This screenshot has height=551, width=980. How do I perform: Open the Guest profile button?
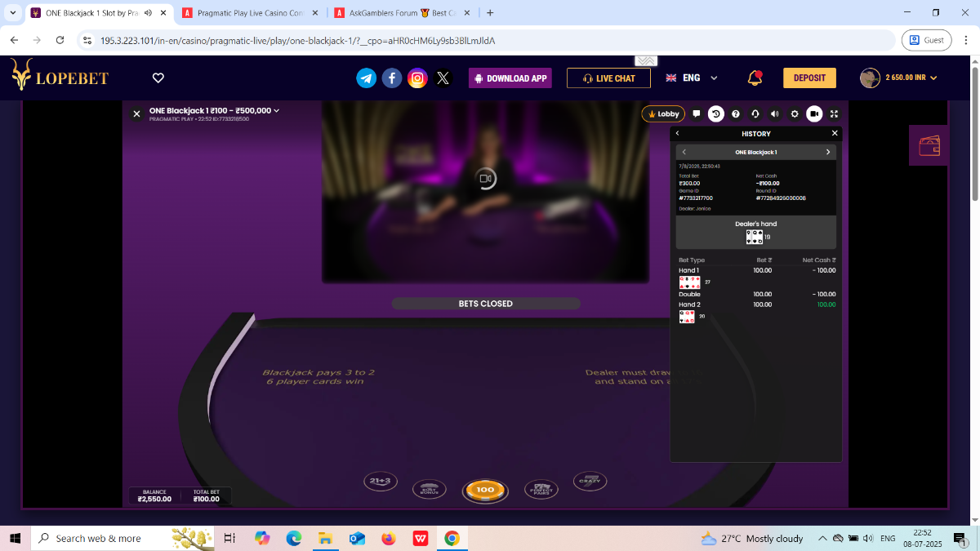tap(927, 40)
